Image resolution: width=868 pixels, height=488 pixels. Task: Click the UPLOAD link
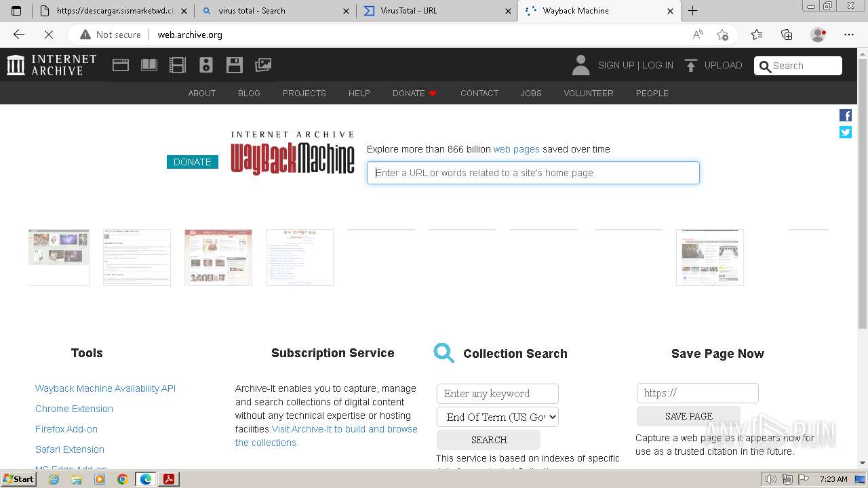tap(724, 65)
